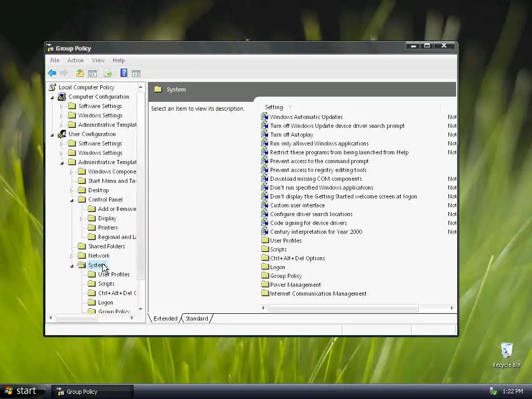Click the Up one level folder icon

pos(79,73)
